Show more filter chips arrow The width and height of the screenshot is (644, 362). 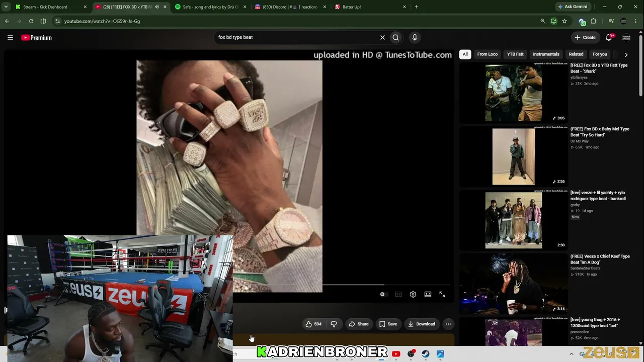click(x=626, y=54)
